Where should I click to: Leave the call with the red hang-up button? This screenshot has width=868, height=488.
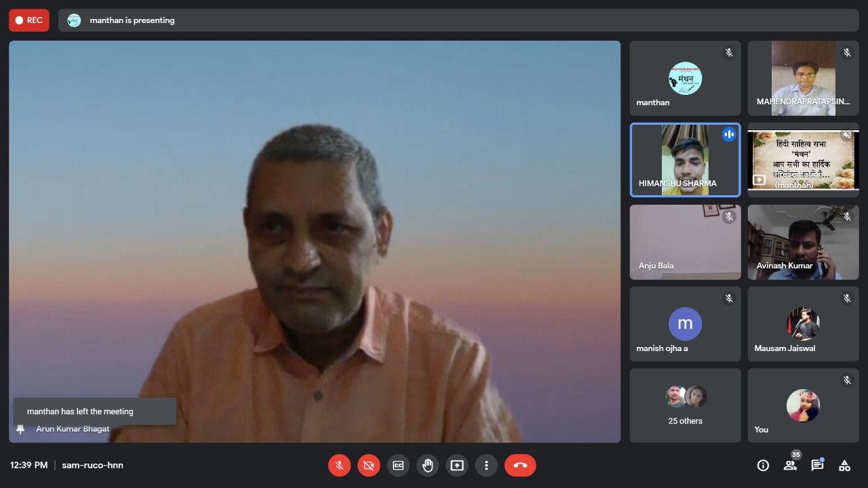520,466
